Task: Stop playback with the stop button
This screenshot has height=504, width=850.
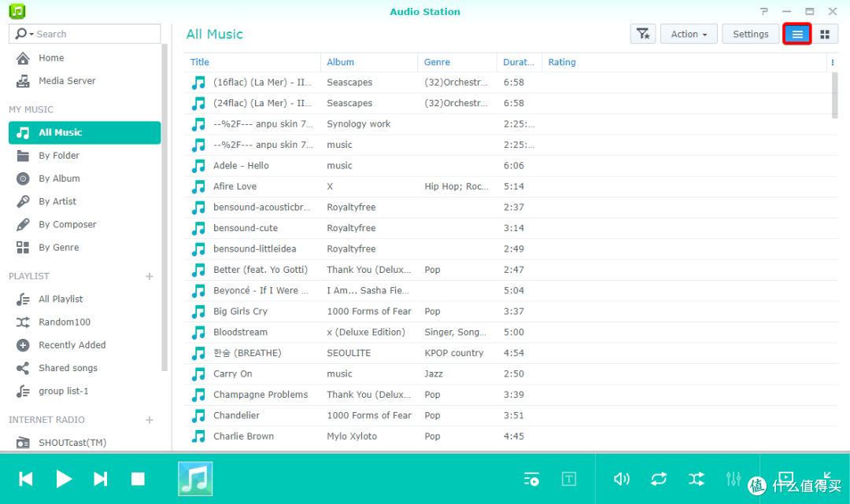Action: 138,479
